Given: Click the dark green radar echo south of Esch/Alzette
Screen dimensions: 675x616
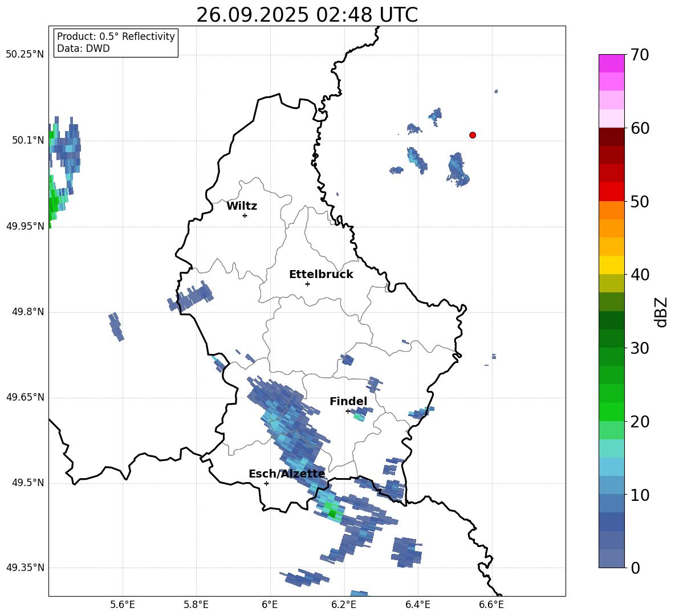Looking at the screenshot, I should tap(332, 513).
